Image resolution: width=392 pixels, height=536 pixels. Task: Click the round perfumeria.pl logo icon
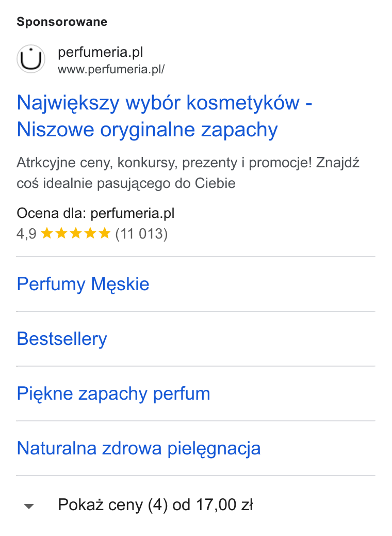click(x=31, y=59)
